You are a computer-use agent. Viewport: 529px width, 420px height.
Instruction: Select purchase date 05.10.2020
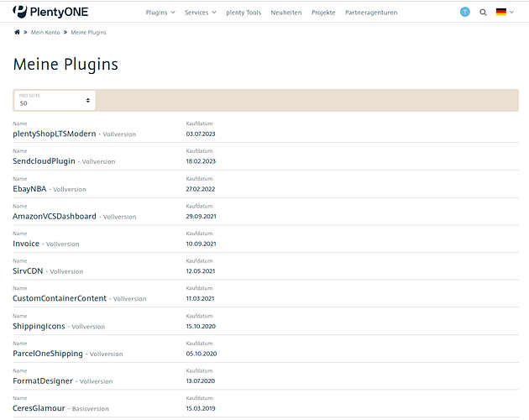202,354
